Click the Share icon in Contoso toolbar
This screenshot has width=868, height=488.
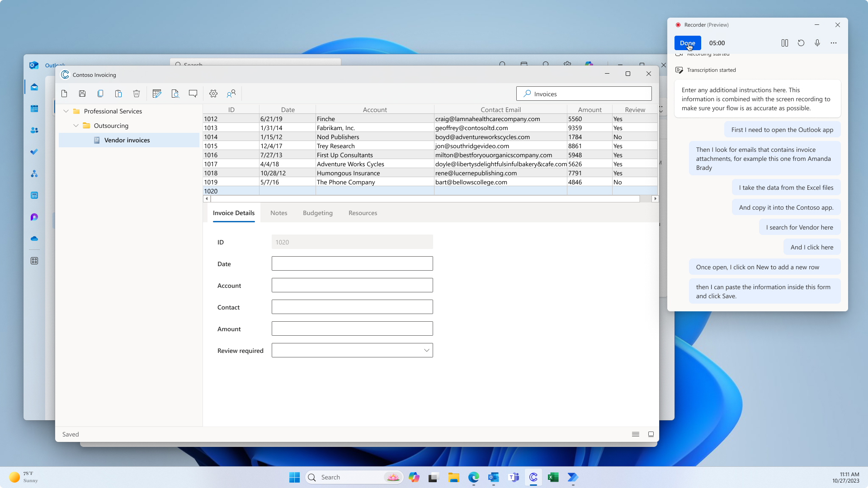232,94
